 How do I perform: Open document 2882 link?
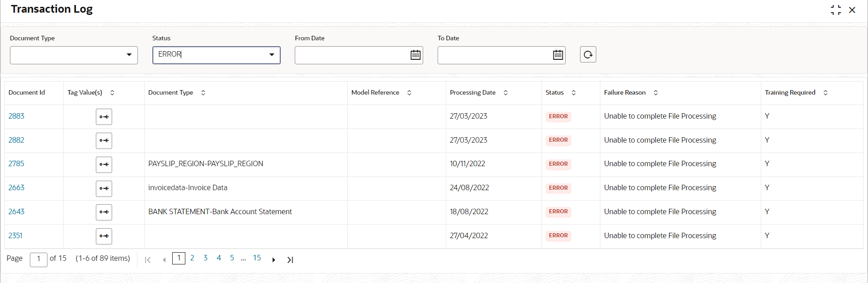[16, 140]
